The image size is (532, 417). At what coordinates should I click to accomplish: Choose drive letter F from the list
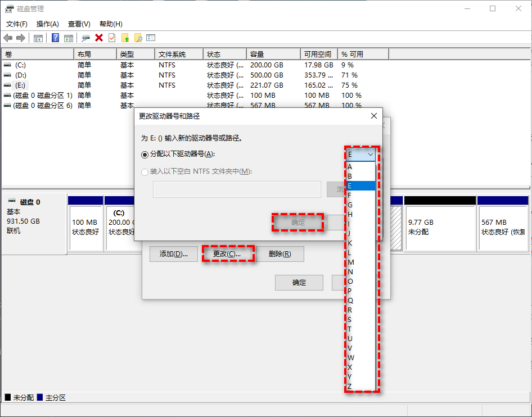click(360, 195)
